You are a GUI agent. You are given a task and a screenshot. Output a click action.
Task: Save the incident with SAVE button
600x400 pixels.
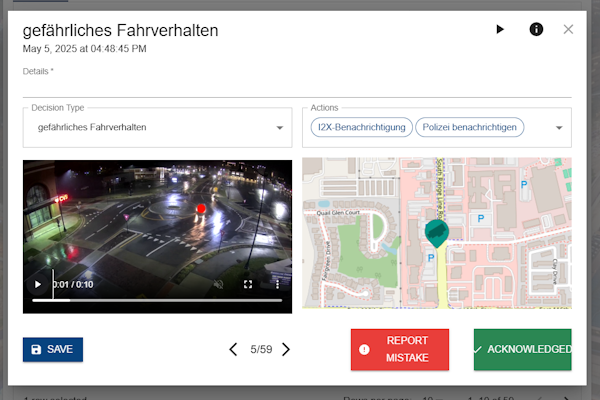click(53, 349)
